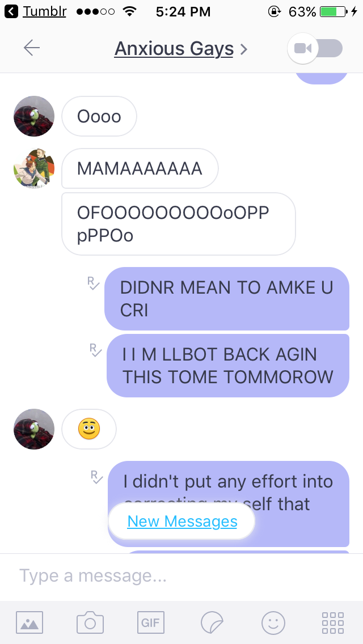Image resolution: width=363 pixels, height=644 pixels.
Task: Jump to New Messages
Action: pos(181,521)
